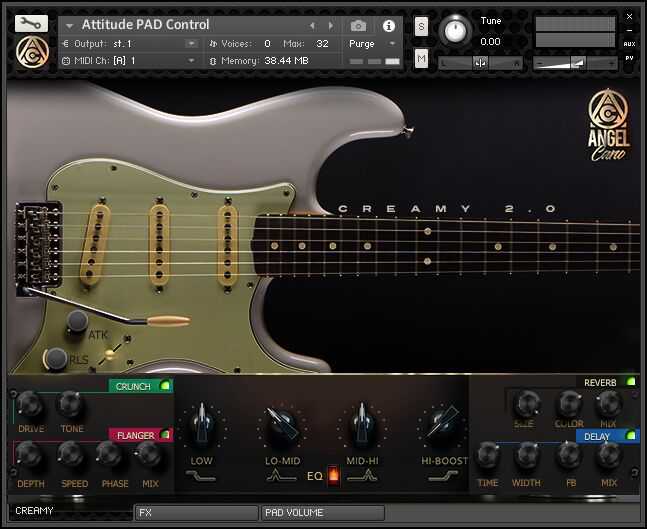Switch to the PAD VOLUME tab

coord(323,513)
